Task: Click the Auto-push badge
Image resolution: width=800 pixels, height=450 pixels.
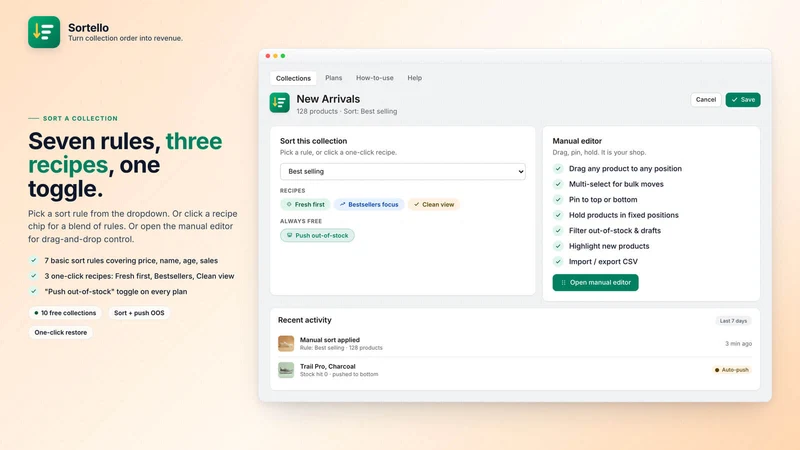Action: point(732,370)
